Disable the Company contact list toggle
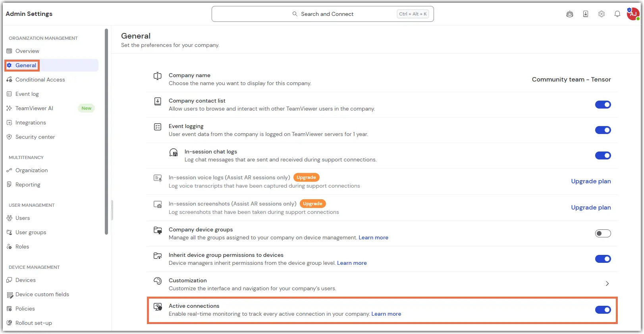The image size is (644, 334). [x=603, y=105]
